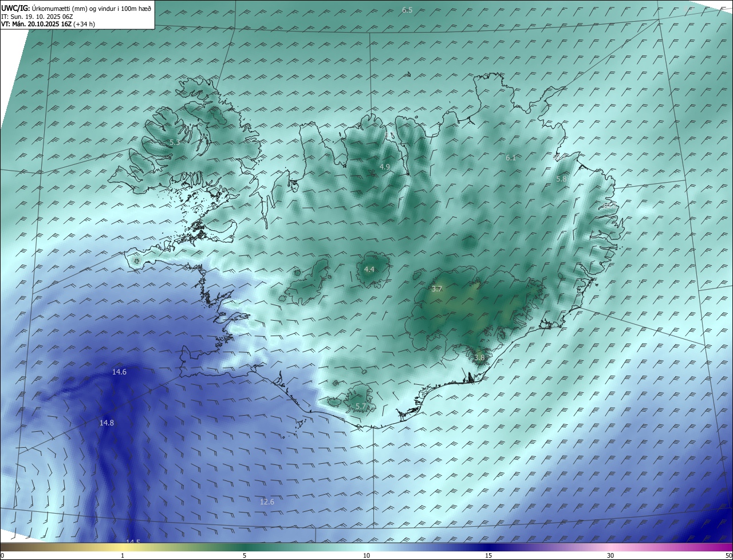Click the 3.7 value on the large glacier
The height and width of the screenshot is (560, 733).
[437, 289]
